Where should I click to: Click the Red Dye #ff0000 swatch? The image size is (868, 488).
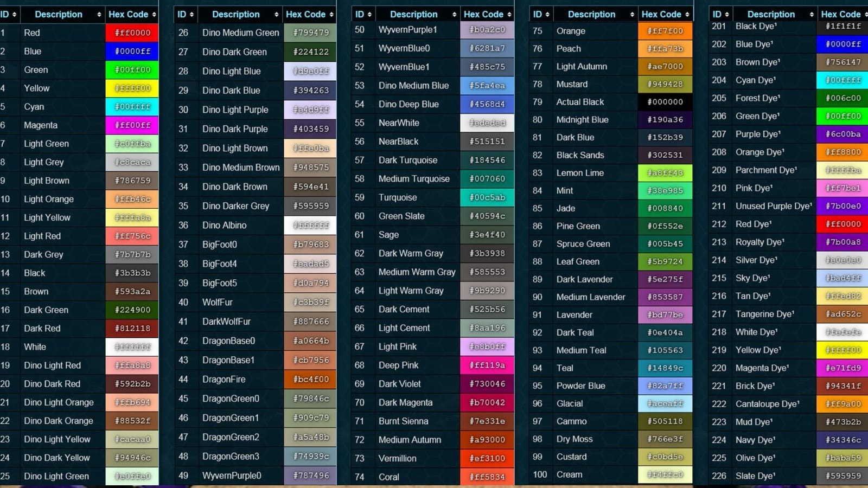pyautogui.click(x=841, y=224)
